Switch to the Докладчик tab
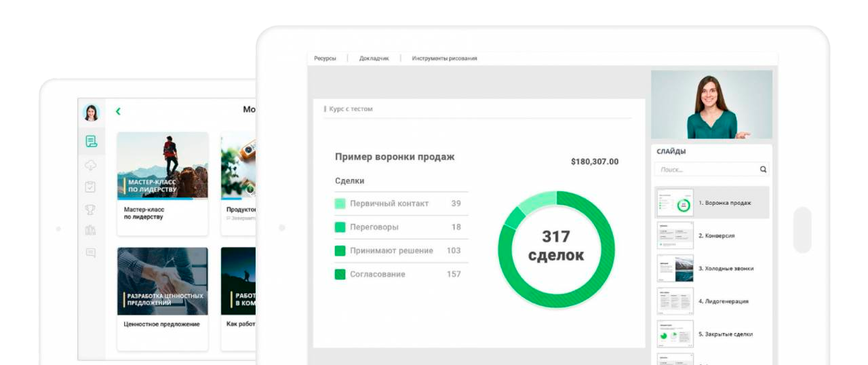This screenshot has width=868, height=365. (374, 58)
